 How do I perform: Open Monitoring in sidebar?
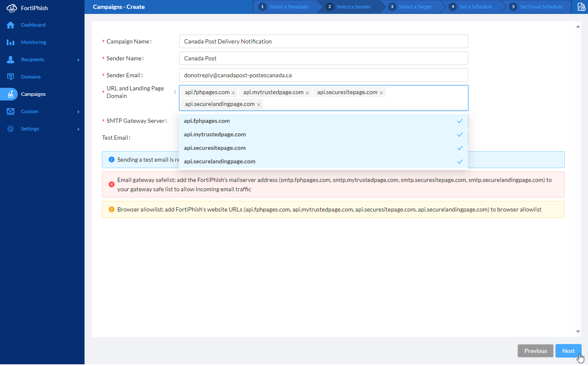[x=33, y=42]
